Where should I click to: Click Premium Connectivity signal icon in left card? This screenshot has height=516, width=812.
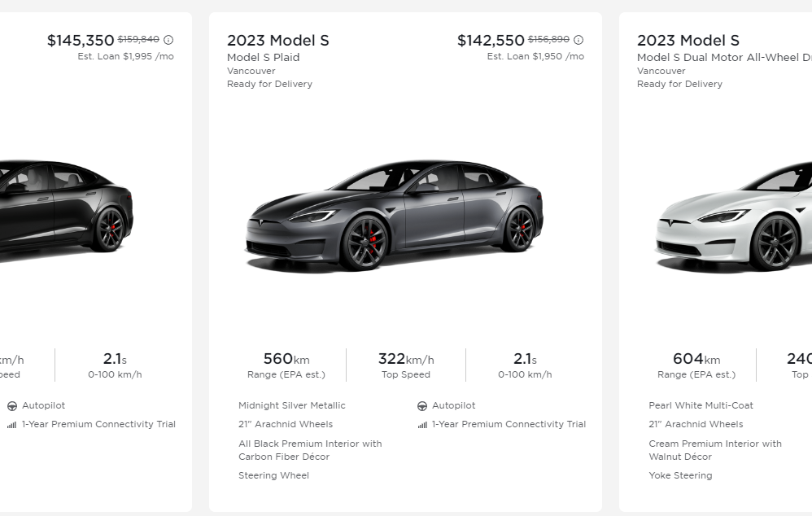[12, 425]
